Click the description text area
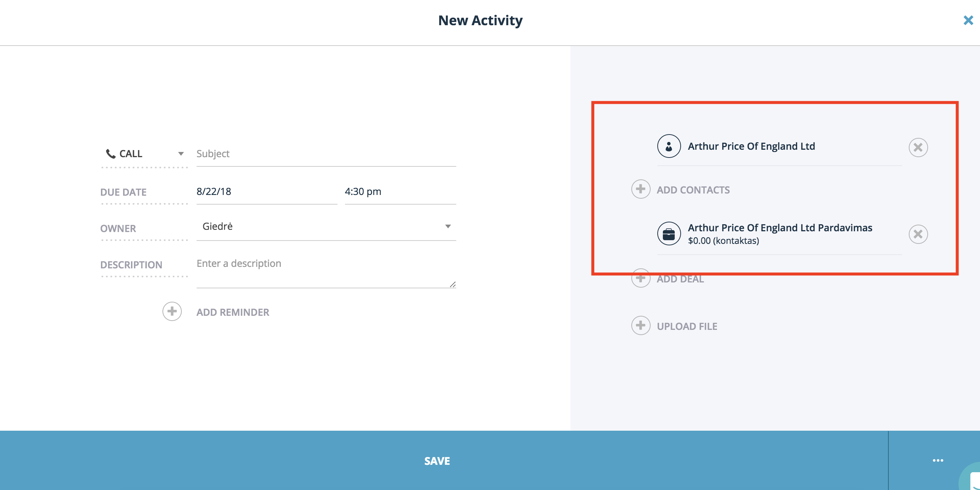Image resolution: width=980 pixels, height=490 pixels. point(326,271)
